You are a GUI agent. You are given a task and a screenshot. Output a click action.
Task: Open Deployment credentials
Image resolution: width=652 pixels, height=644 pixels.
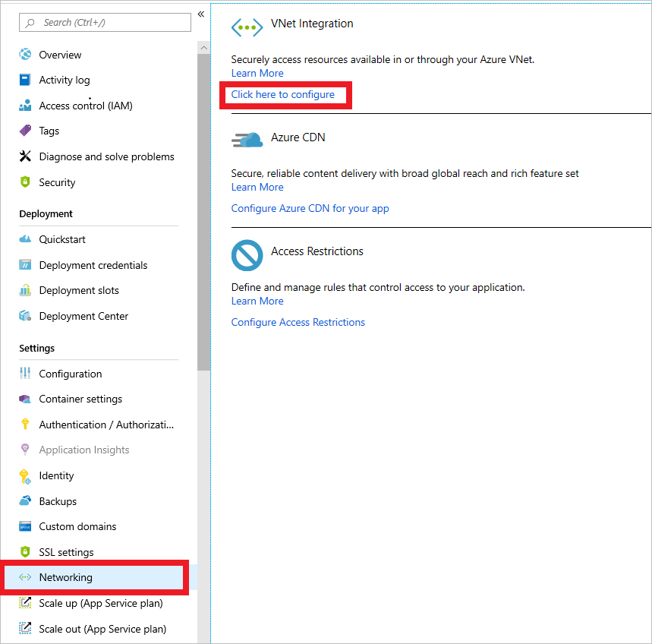(x=93, y=265)
